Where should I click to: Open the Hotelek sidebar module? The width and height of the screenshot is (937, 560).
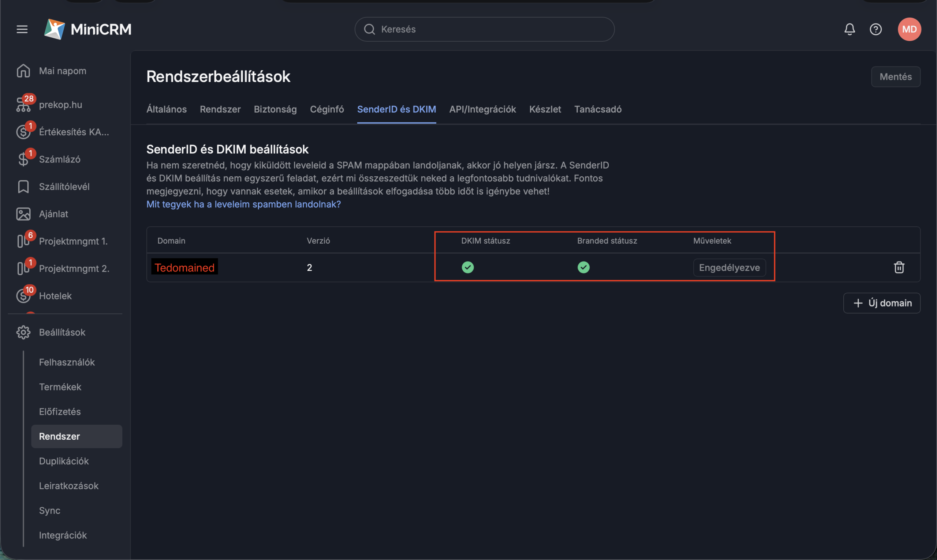55,296
